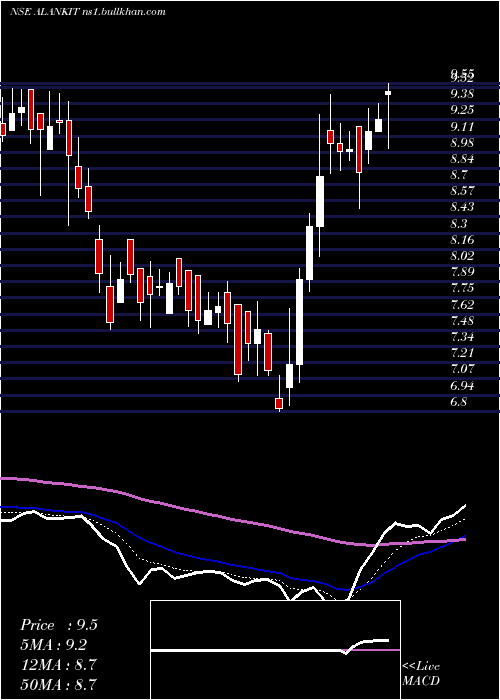Select the 7.07 price axis label
Image resolution: width=500 pixels, height=700 pixels.
[x=462, y=369]
